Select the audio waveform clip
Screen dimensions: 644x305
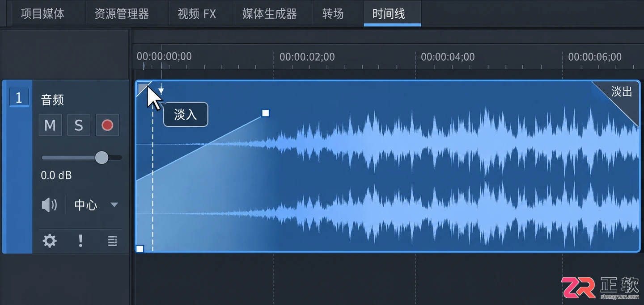click(x=388, y=166)
